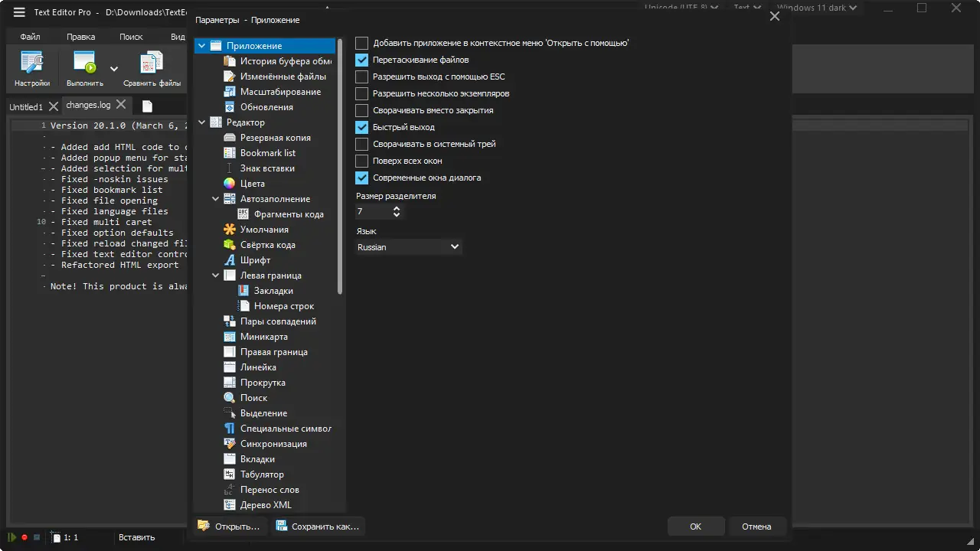The height and width of the screenshot is (551, 980).
Task: Click the Масштабирование tree icon
Action: point(229,92)
